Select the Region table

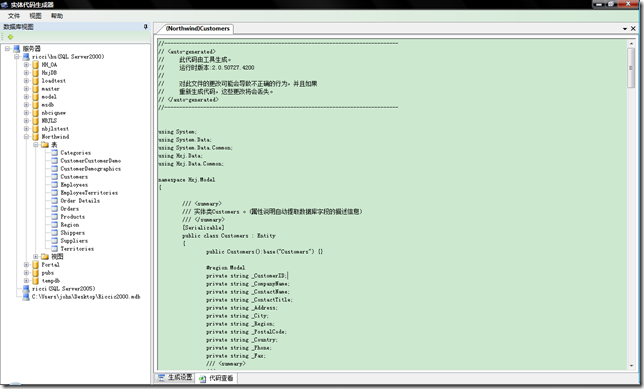(x=70, y=225)
